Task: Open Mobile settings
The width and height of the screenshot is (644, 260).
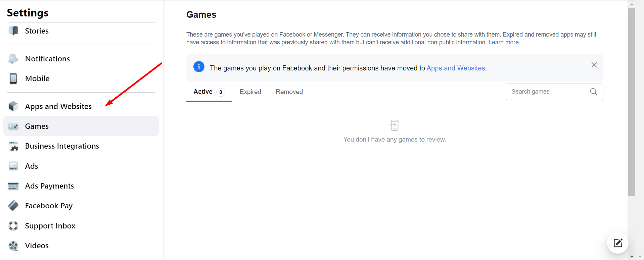Action: (81, 79)
